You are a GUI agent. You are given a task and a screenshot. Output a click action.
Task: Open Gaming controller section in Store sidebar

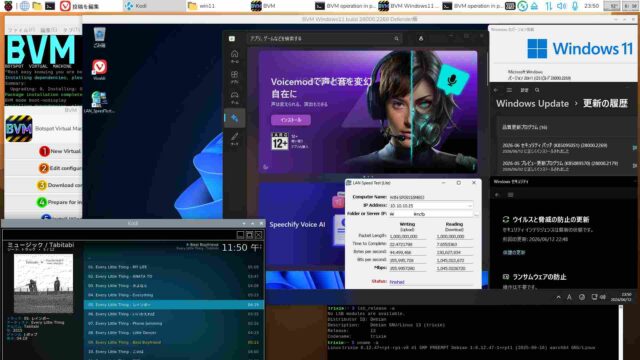[x=235, y=98]
